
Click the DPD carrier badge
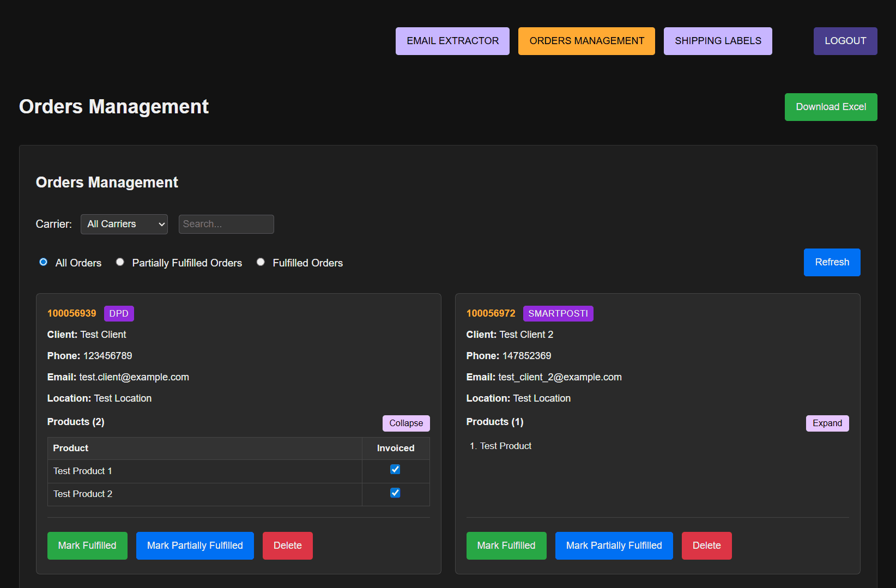[x=118, y=313]
